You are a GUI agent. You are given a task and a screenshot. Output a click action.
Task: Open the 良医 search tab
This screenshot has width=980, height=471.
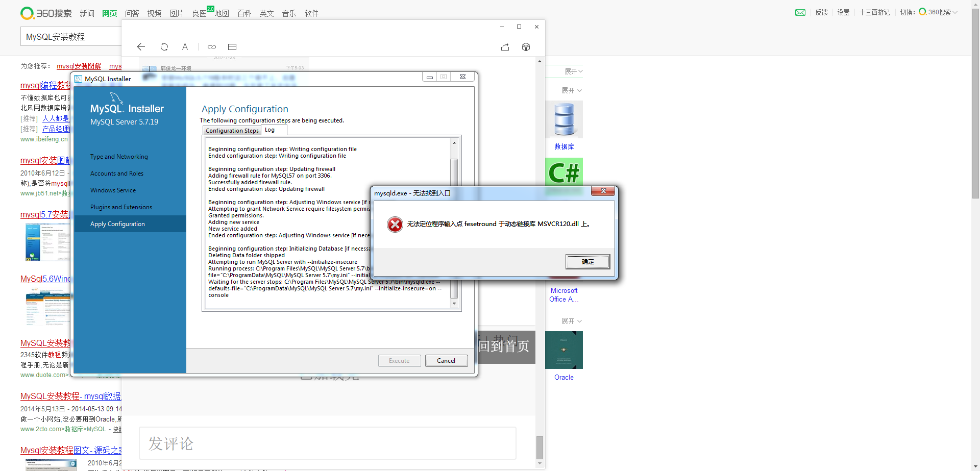tap(199, 13)
